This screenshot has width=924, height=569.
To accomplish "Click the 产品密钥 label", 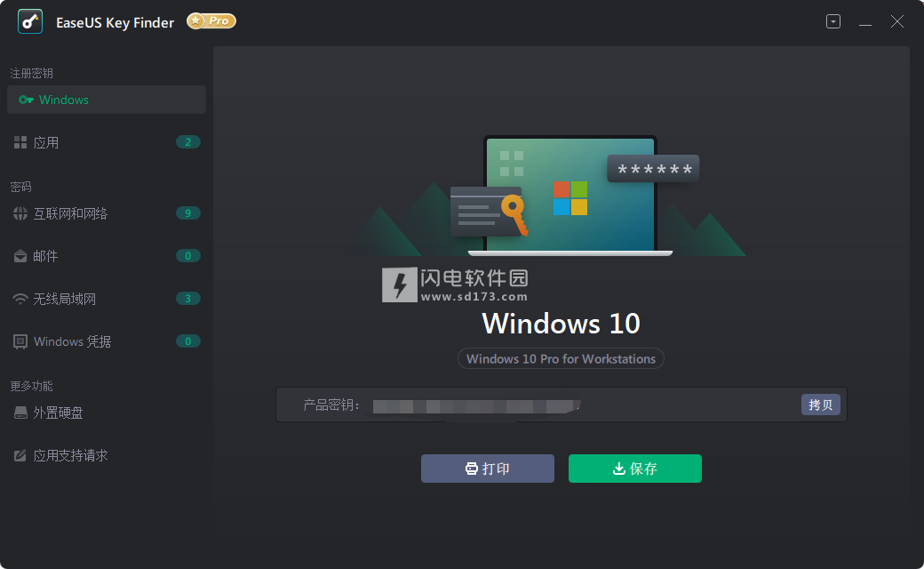I will point(331,405).
